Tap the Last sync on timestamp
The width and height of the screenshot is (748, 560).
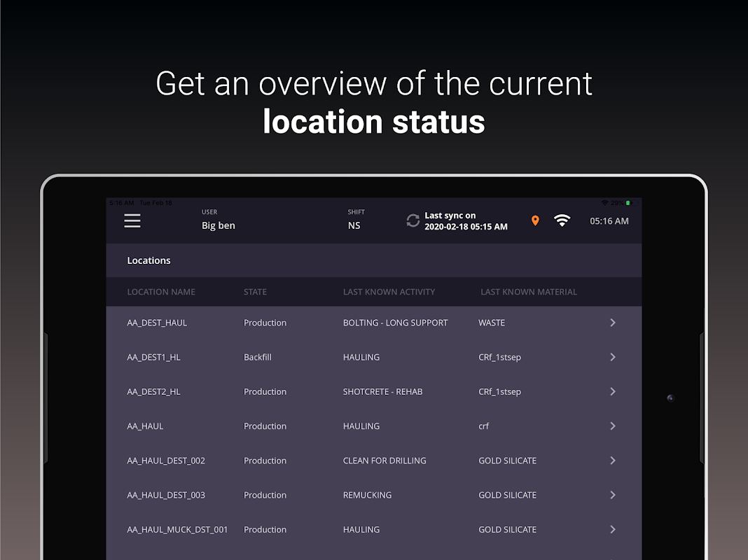(466, 221)
